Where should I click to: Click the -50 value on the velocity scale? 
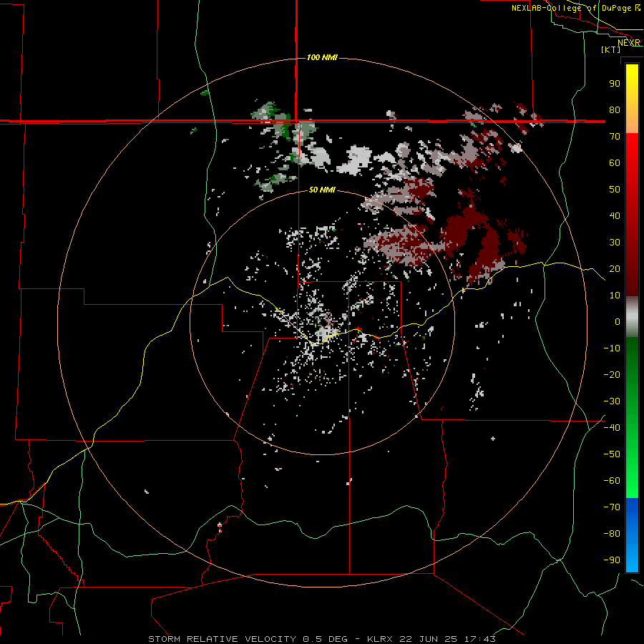612,454
